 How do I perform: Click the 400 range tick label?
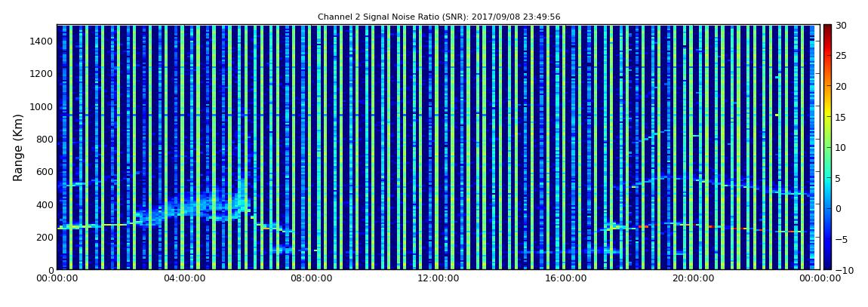[x=45, y=204]
